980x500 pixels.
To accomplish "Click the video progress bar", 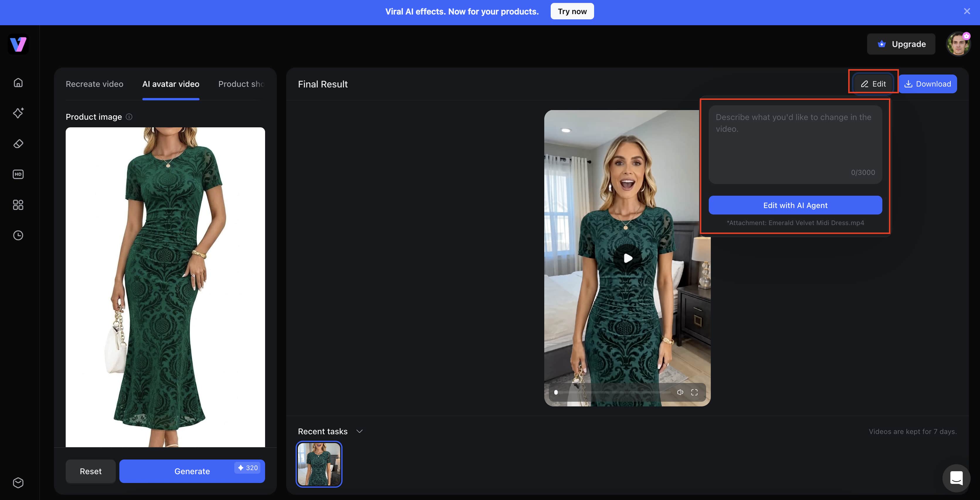I will 613,392.
